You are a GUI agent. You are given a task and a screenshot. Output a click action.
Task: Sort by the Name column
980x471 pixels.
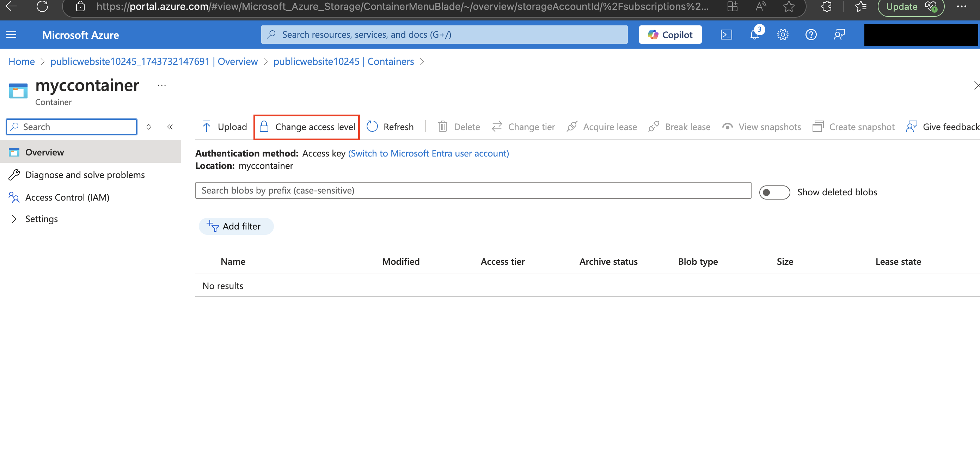[233, 261]
